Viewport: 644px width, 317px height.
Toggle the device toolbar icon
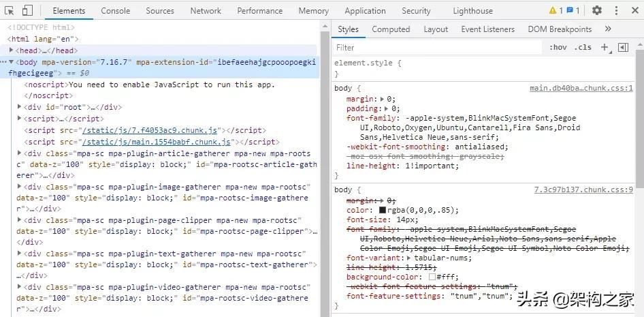pyautogui.click(x=27, y=10)
